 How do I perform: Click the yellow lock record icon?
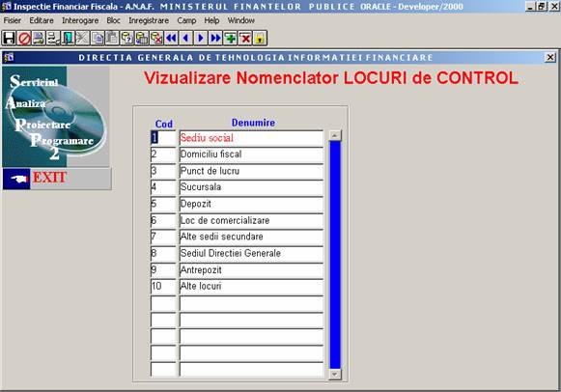coord(260,38)
